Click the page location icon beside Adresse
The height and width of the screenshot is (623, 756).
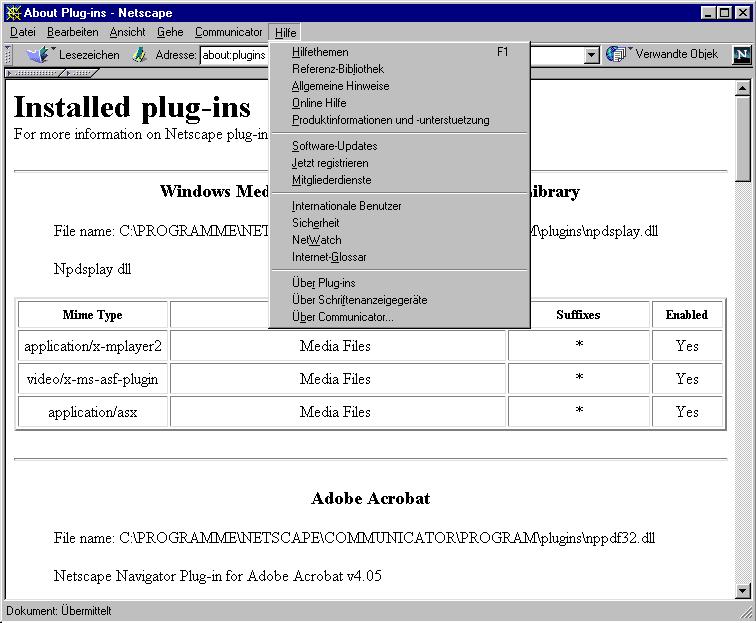point(139,54)
